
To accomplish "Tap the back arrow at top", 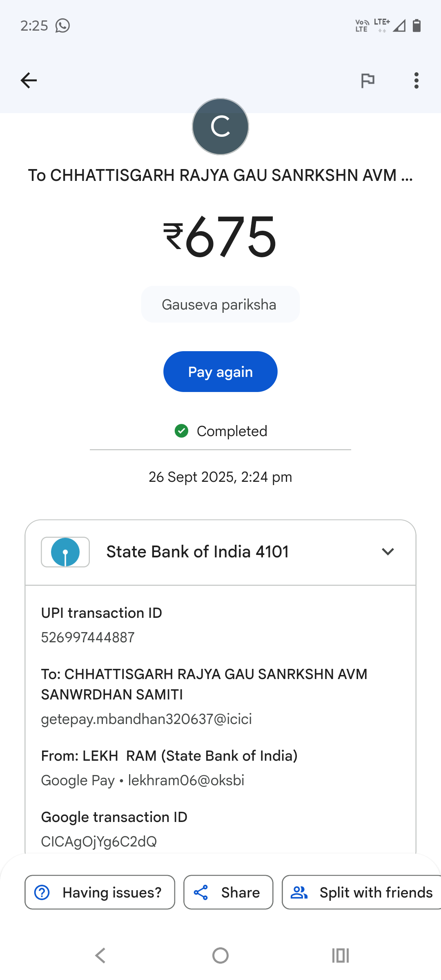I will click(29, 80).
